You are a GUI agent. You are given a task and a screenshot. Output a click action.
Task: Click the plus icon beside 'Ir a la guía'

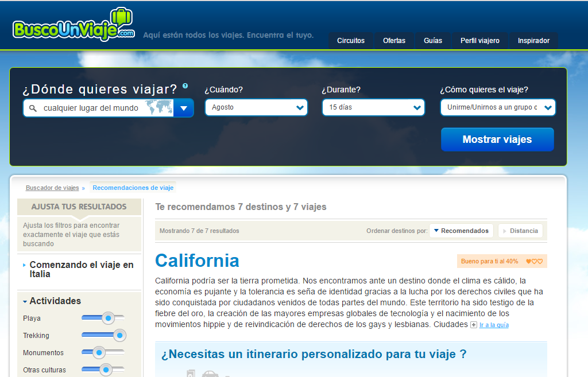point(474,325)
